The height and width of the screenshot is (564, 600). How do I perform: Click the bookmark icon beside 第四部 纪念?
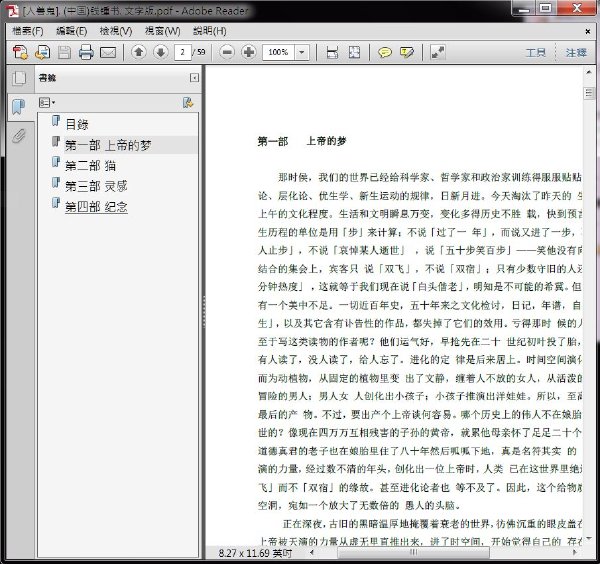tap(56, 203)
